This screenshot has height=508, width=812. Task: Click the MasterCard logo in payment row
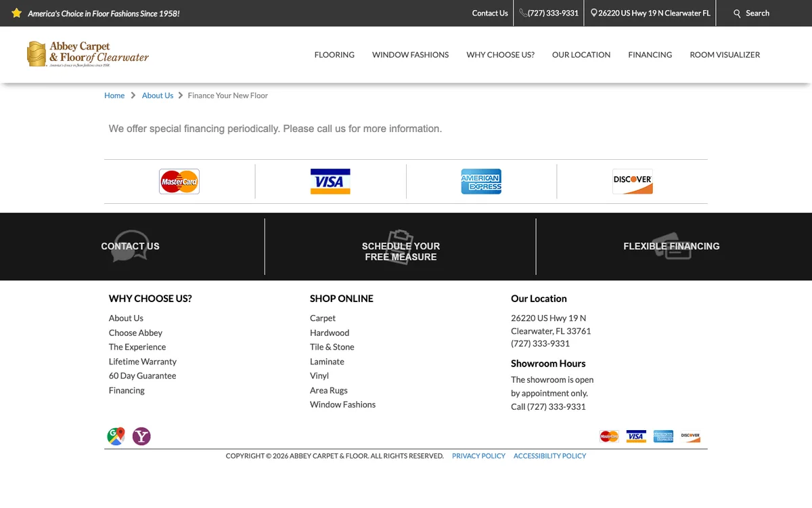point(179,182)
